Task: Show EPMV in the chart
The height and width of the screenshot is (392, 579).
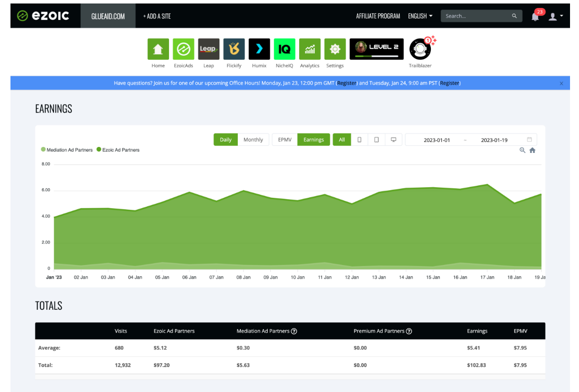Action: coord(285,140)
